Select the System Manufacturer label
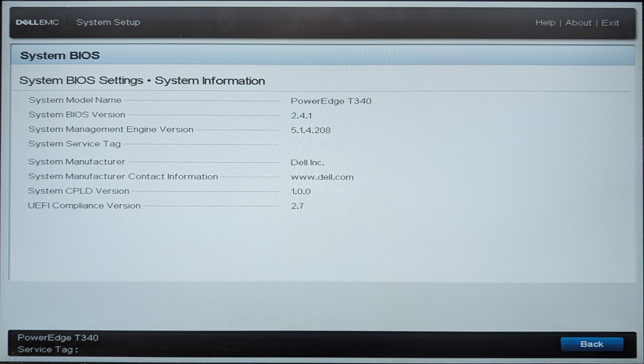 pyautogui.click(x=77, y=162)
